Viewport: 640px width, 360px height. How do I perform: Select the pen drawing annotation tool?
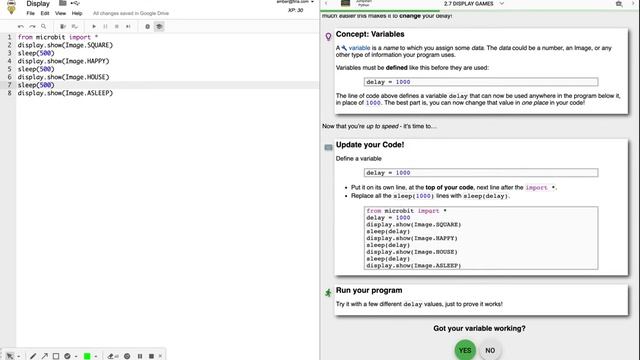pos(33,356)
